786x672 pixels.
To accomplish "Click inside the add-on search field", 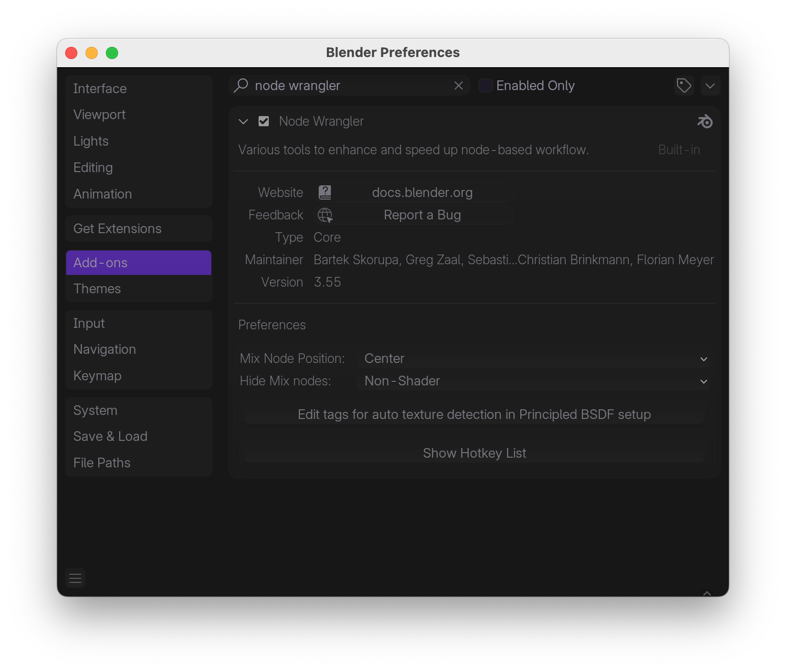I will click(349, 86).
